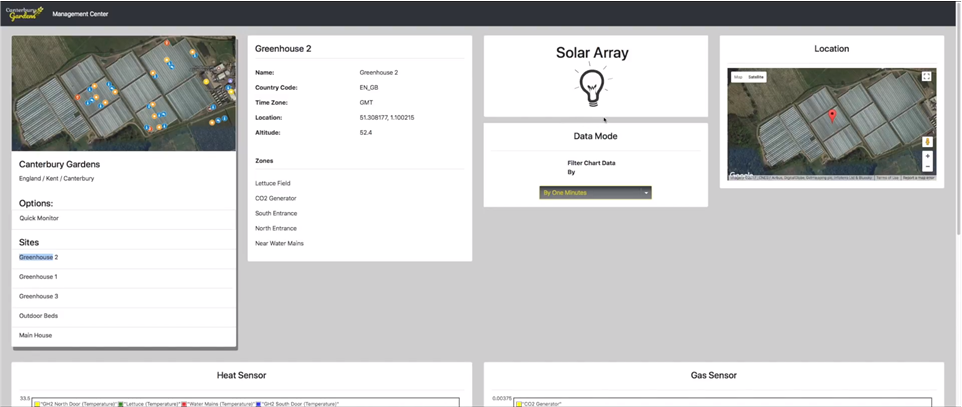Select Main House in Sites list
Image resolution: width=962 pixels, height=407 pixels.
tap(35, 335)
